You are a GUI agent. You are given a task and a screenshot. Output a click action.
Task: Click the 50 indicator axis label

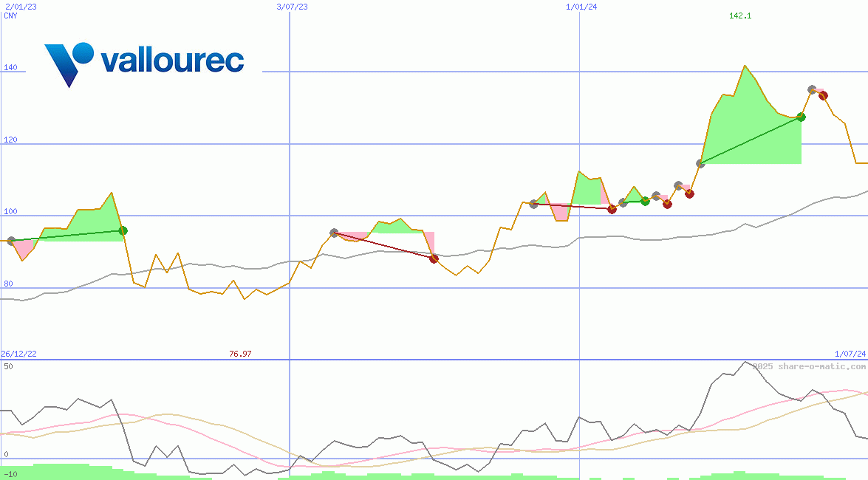tap(8, 366)
